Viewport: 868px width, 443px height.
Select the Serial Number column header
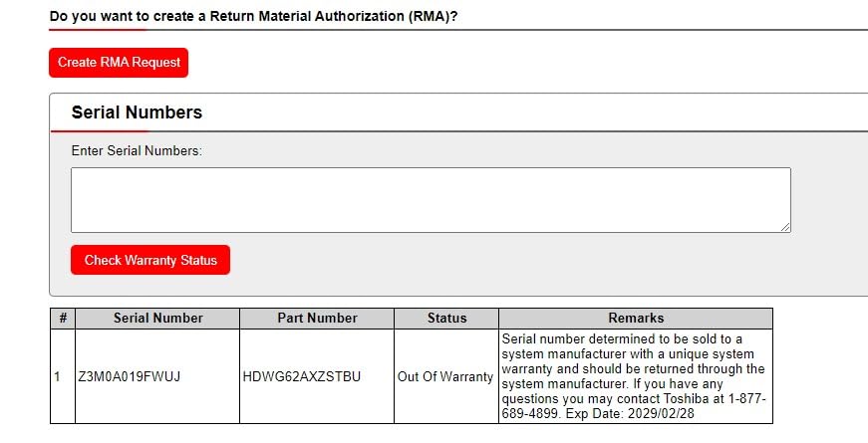click(x=157, y=319)
